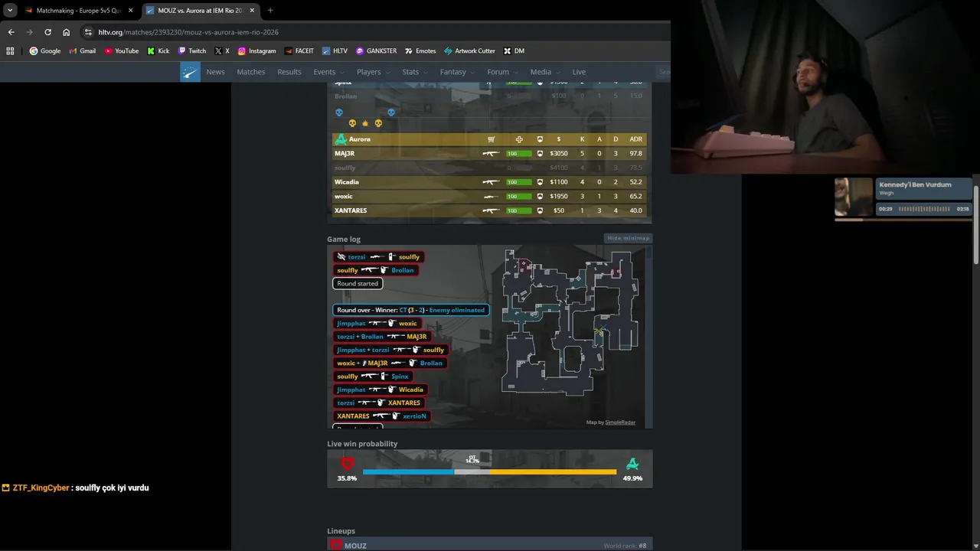The image size is (980, 551).
Task: Open the Gmail bookmark
Action: click(x=82, y=51)
